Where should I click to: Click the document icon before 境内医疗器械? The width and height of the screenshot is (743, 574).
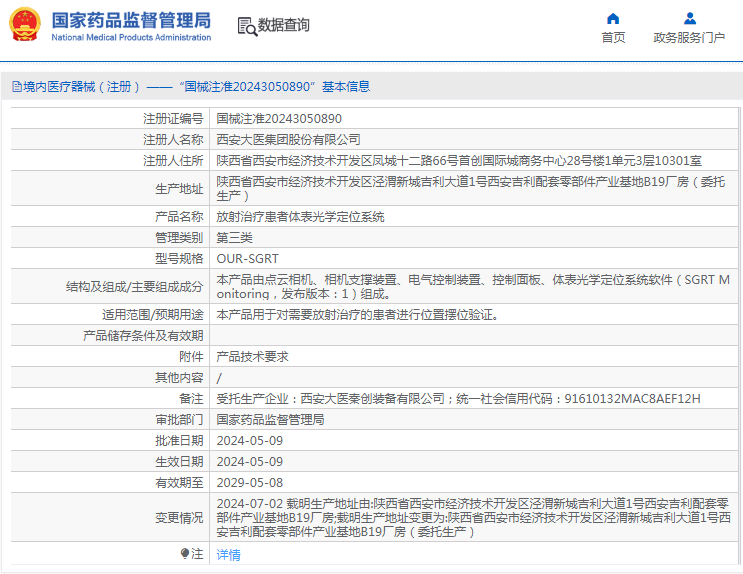[17, 87]
